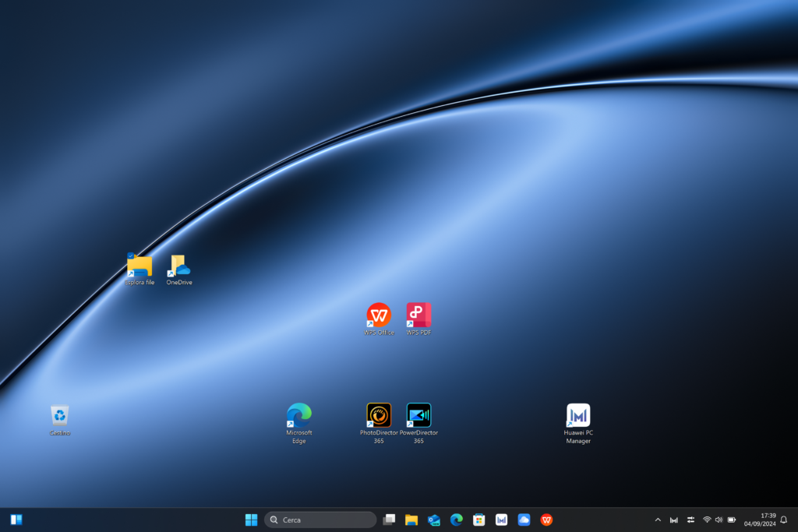The width and height of the screenshot is (798, 532).
Task: Open the notification bell in taskbar
Action: coord(784,520)
